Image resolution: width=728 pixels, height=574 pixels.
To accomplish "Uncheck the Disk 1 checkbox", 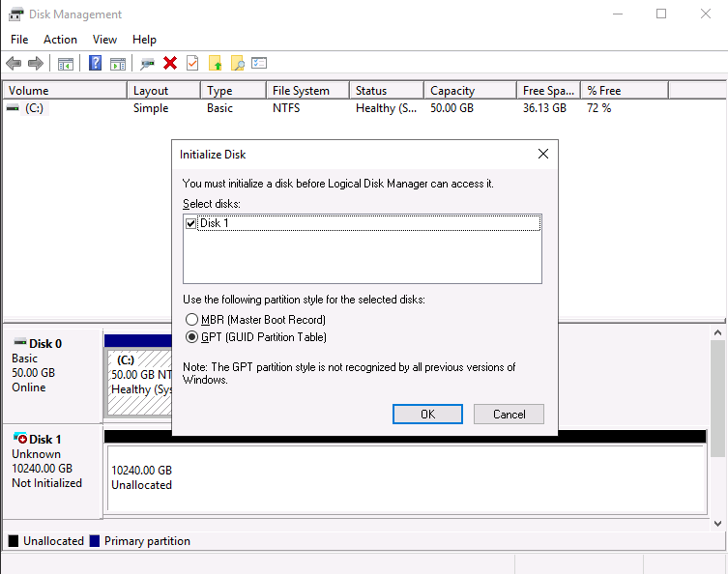I will point(190,223).
